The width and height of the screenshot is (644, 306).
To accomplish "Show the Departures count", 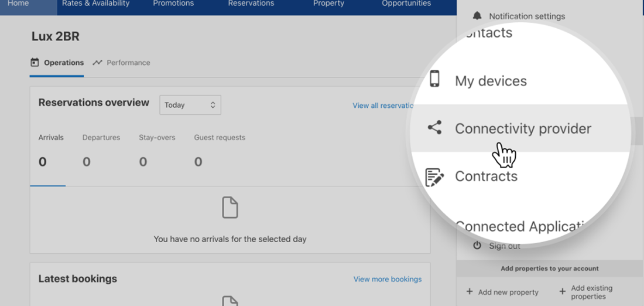I will [x=101, y=150].
